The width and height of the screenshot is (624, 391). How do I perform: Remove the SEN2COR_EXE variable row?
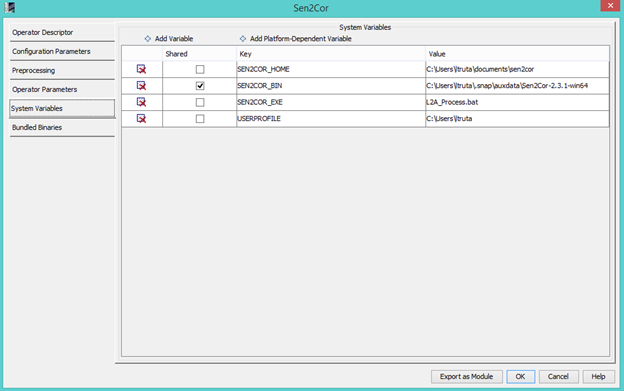141,102
